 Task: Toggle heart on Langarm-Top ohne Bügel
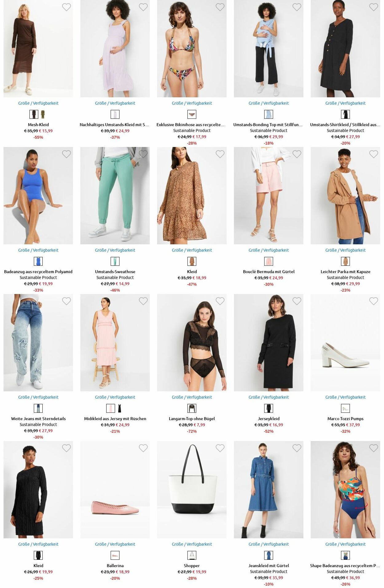pyautogui.click(x=220, y=301)
